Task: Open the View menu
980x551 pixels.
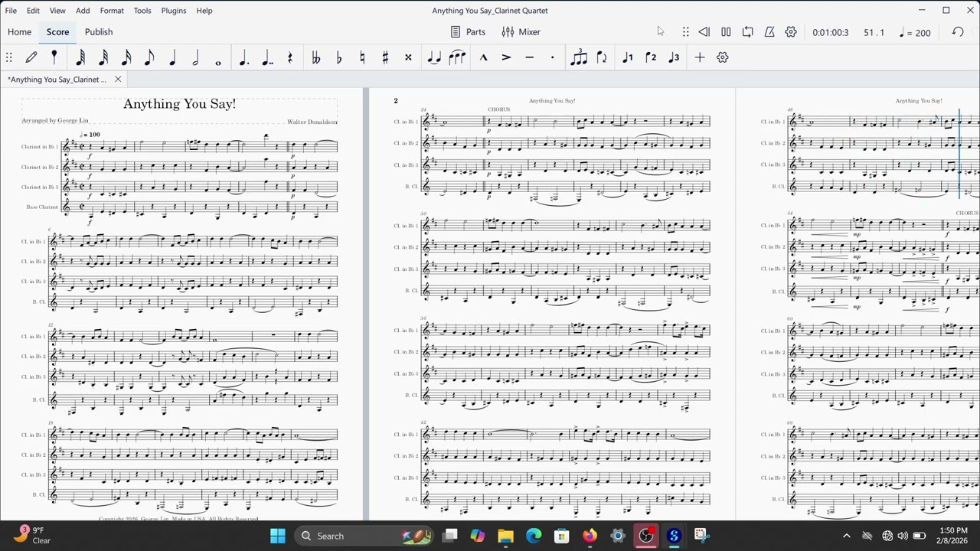Action: click(x=57, y=11)
